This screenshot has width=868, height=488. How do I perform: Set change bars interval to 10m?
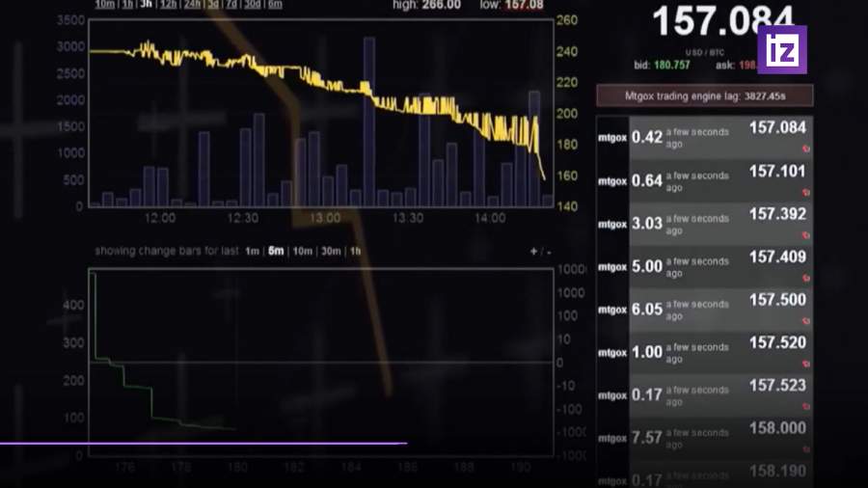tap(302, 251)
